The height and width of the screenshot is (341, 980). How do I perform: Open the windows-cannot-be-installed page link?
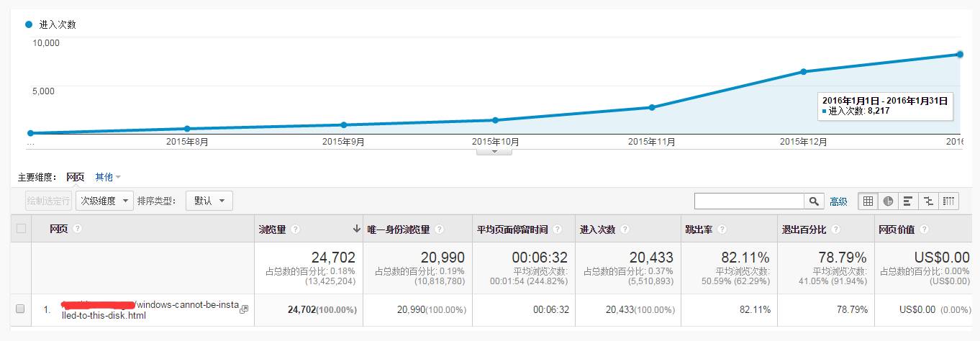coord(151,309)
